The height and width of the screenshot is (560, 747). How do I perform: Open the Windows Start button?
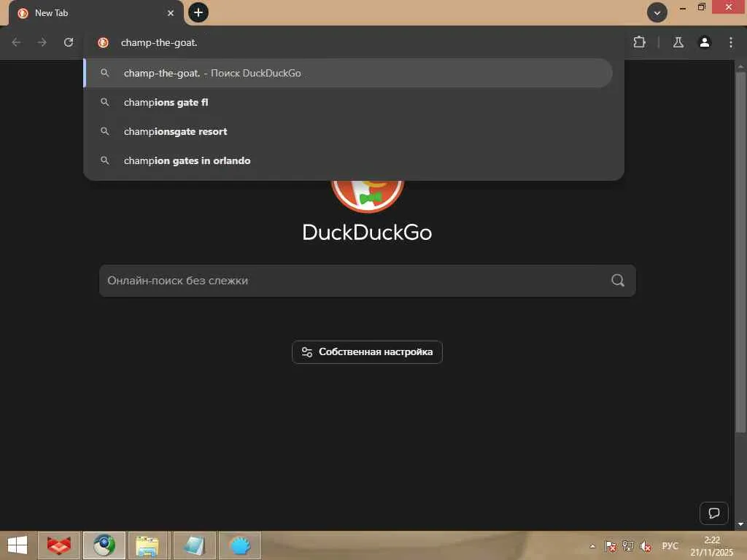tap(18, 545)
